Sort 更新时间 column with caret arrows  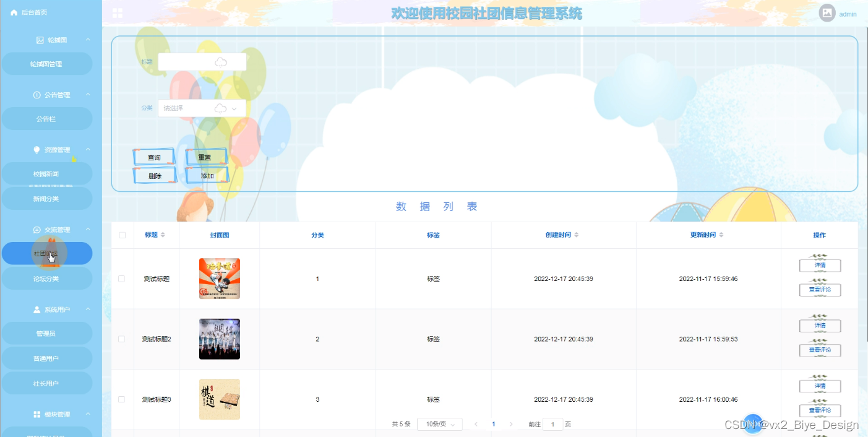(x=721, y=235)
